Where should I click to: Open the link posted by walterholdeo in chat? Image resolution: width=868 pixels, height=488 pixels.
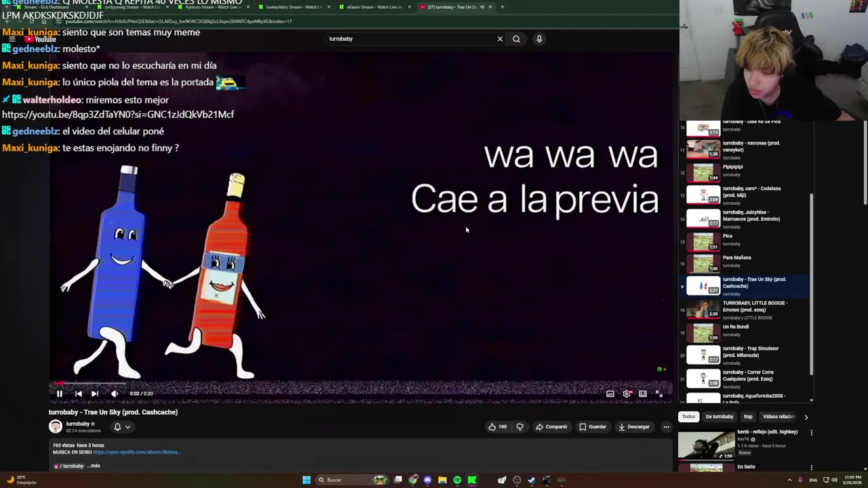[118, 115]
